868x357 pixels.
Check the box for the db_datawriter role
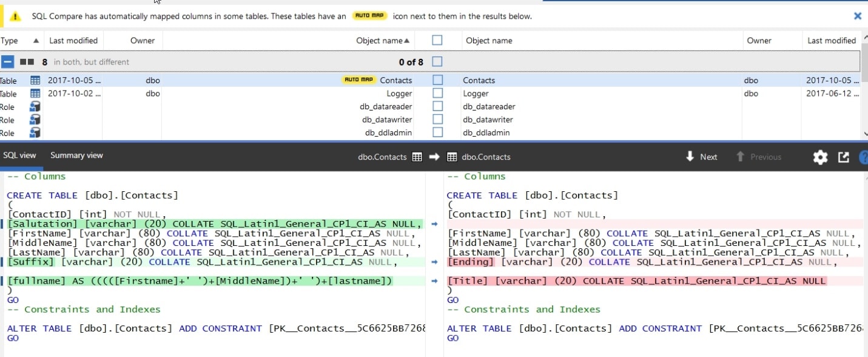[x=437, y=120]
